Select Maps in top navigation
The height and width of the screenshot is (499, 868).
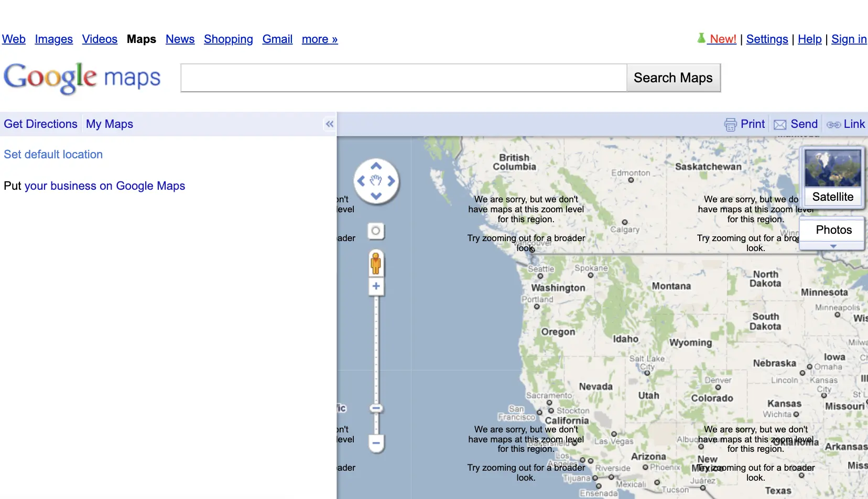pyautogui.click(x=142, y=39)
